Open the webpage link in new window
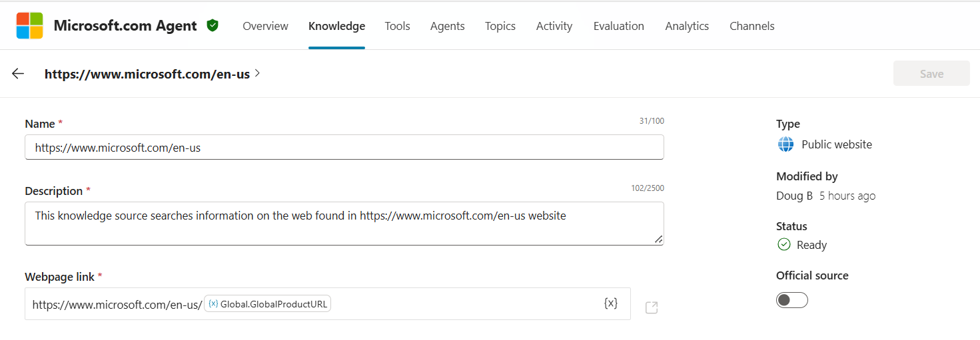 652,307
